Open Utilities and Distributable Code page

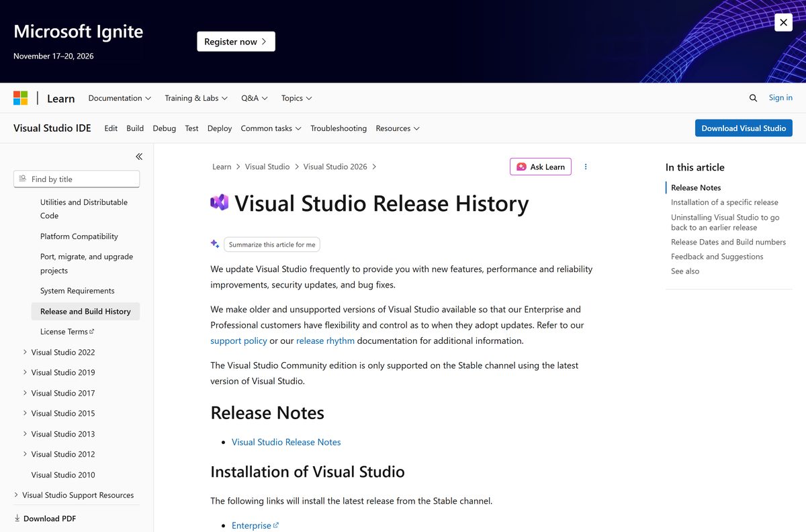coord(84,209)
